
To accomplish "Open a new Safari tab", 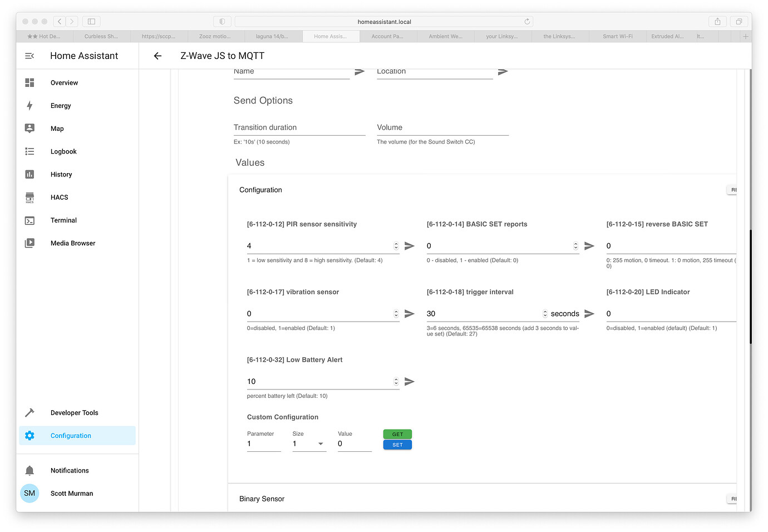I will [746, 36].
